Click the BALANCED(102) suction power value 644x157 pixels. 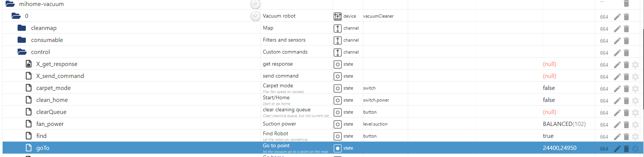(564, 124)
